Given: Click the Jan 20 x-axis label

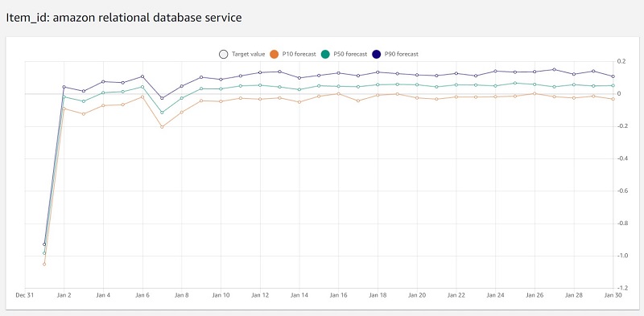Looking at the screenshot, I should (417, 295).
